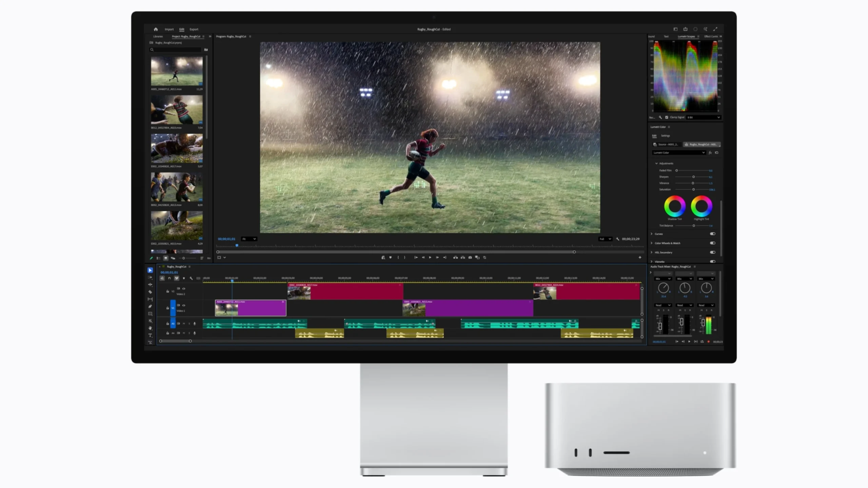This screenshot has width=868, height=488.
Task: Click the Extract button in Program monitor
Action: point(463,258)
